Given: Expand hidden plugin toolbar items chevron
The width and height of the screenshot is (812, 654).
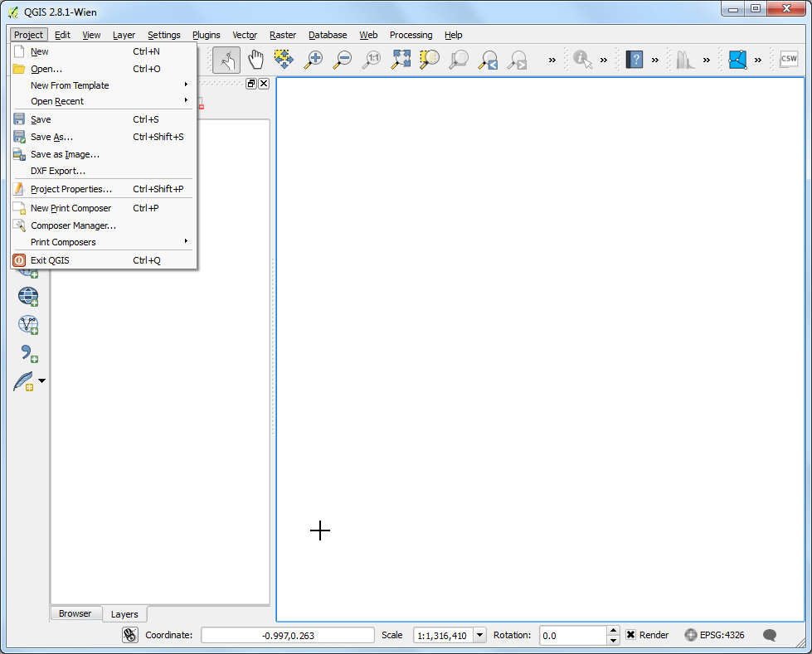Looking at the screenshot, I should pos(757,60).
